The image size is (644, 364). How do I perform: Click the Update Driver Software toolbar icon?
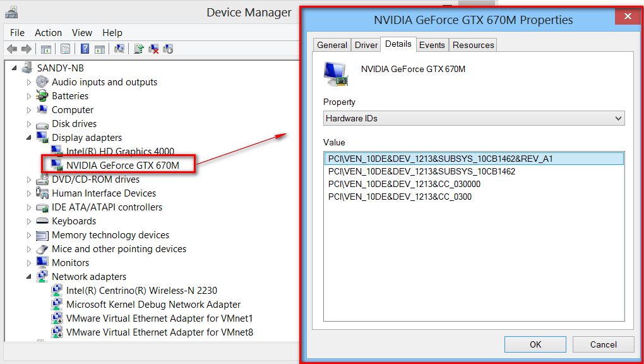[x=139, y=49]
